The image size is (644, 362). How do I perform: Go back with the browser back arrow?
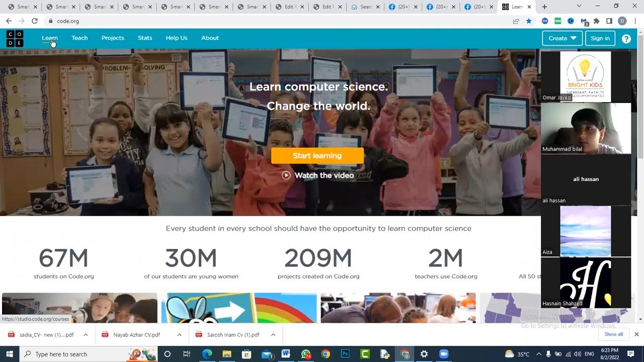[x=9, y=21]
